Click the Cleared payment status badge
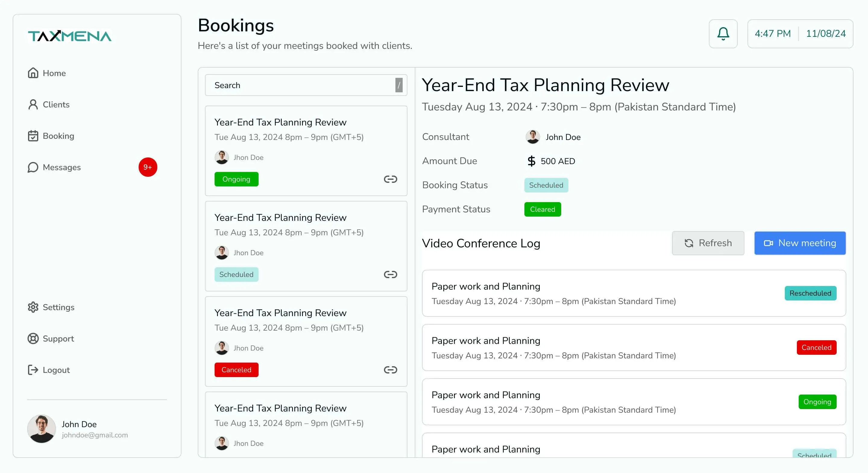868x473 pixels. point(542,209)
